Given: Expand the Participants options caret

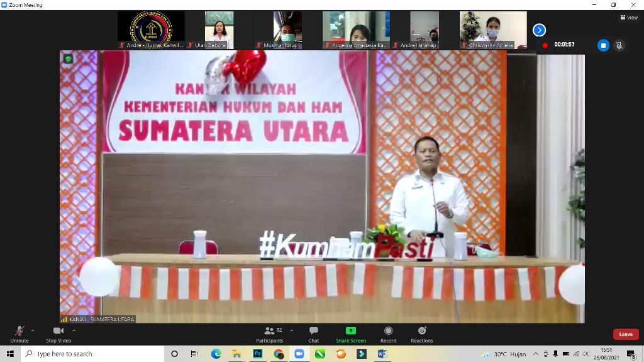Looking at the screenshot, I should coord(291,331).
